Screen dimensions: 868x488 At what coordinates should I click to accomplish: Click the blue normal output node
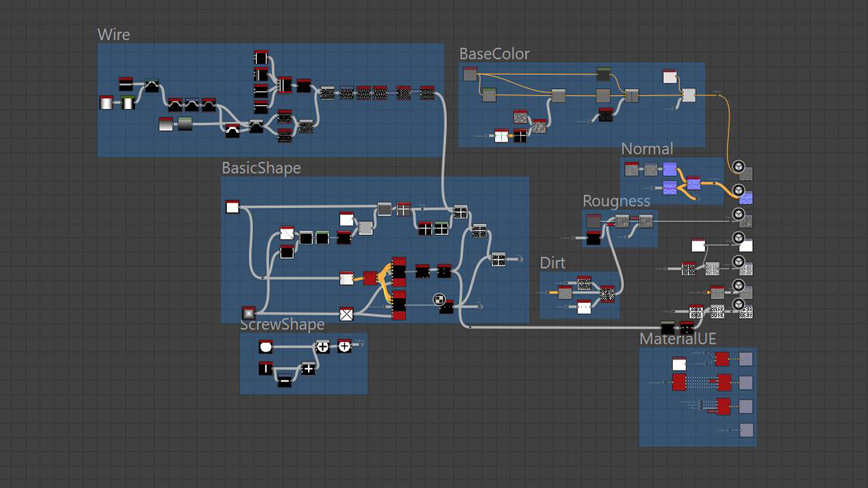point(746,198)
